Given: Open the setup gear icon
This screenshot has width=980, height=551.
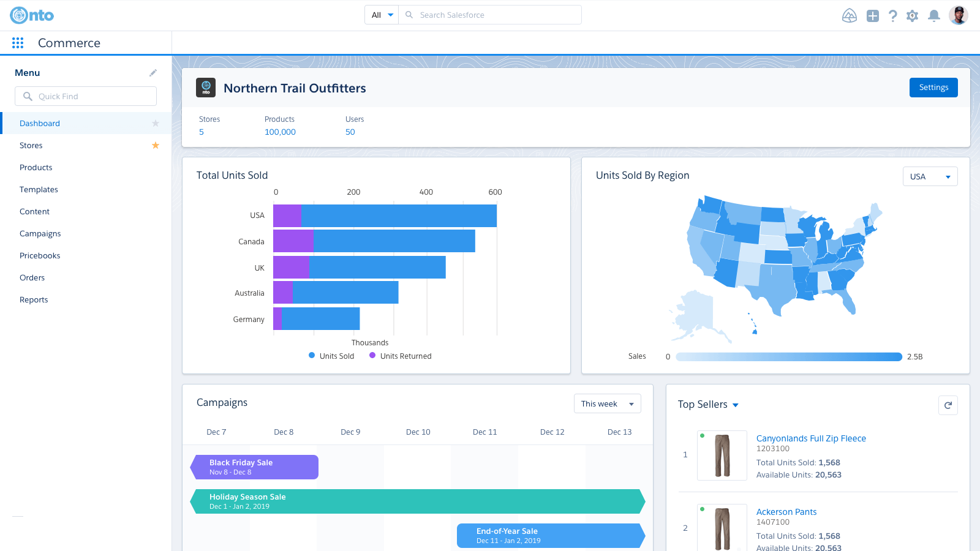Looking at the screenshot, I should pos(912,16).
